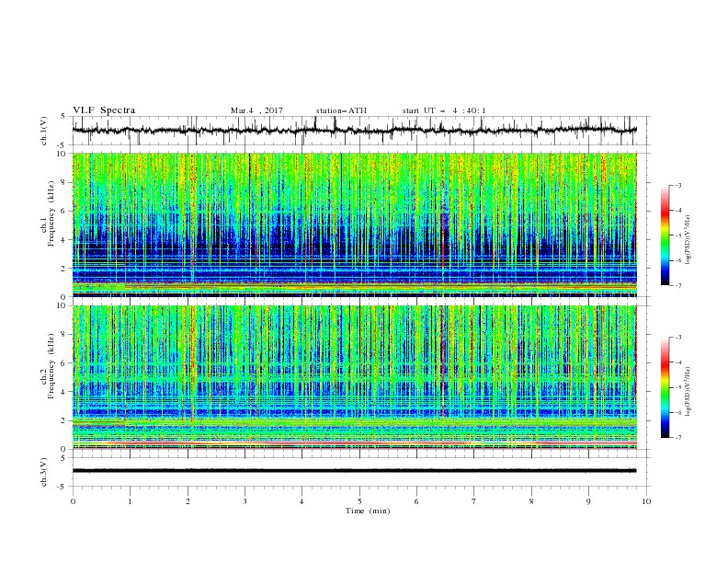The image size is (728, 563).
Task: Click inside the ch.2 spectrogram panel
Action: point(354,377)
